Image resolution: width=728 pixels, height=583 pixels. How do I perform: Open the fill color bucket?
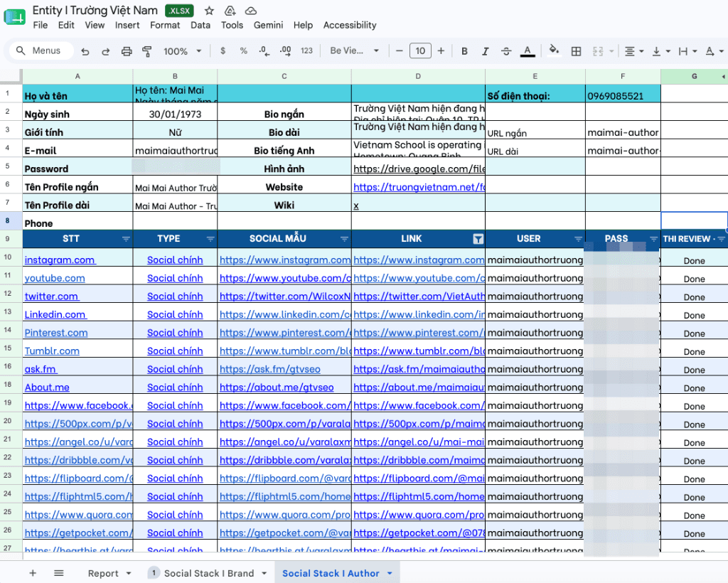click(x=553, y=50)
